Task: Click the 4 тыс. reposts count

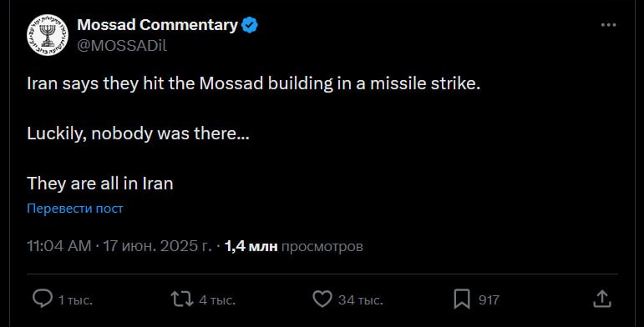Action: point(217,300)
